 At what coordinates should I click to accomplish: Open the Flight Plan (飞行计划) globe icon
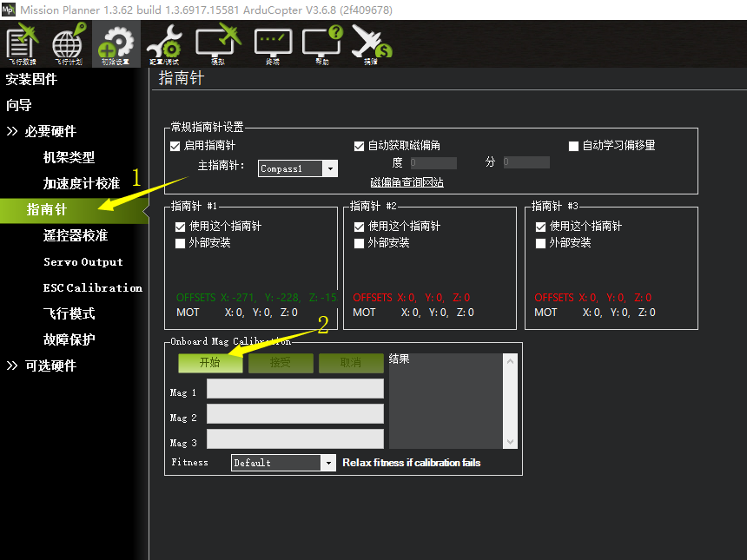(x=69, y=43)
